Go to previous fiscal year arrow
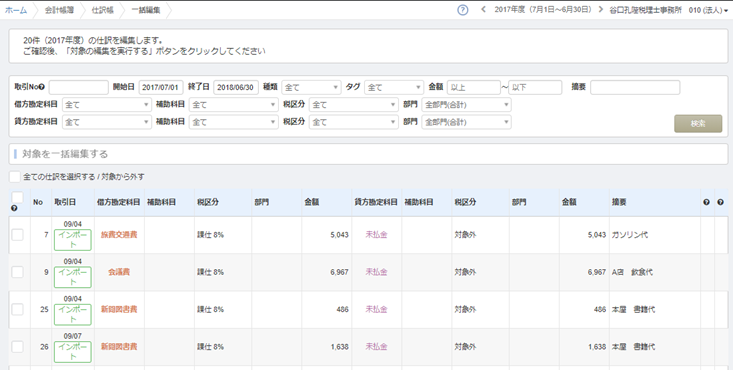This screenshot has height=370, width=733. click(x=483, y=9)
